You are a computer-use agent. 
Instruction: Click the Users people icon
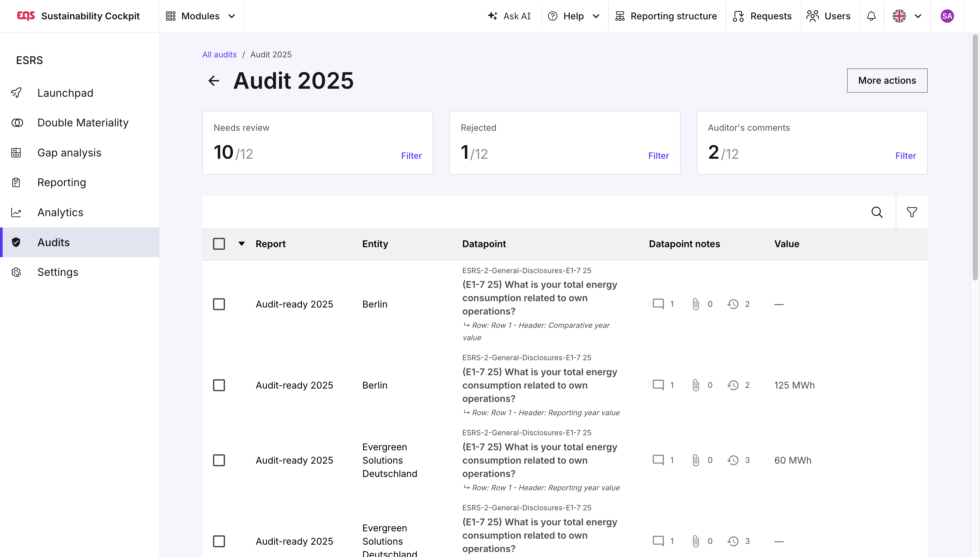812,16
